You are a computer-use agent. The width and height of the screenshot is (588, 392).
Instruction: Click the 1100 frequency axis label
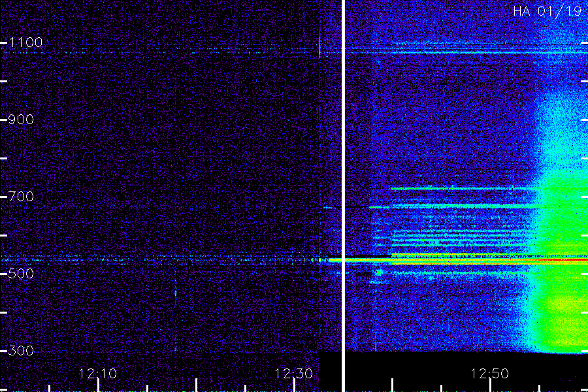[x=25, y=42]
